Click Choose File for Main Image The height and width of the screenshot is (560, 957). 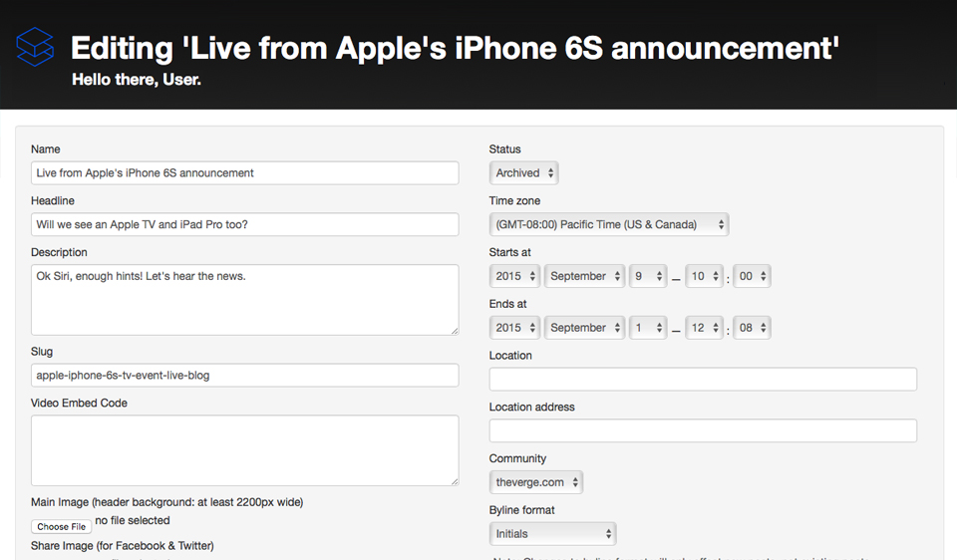[61, 526]
